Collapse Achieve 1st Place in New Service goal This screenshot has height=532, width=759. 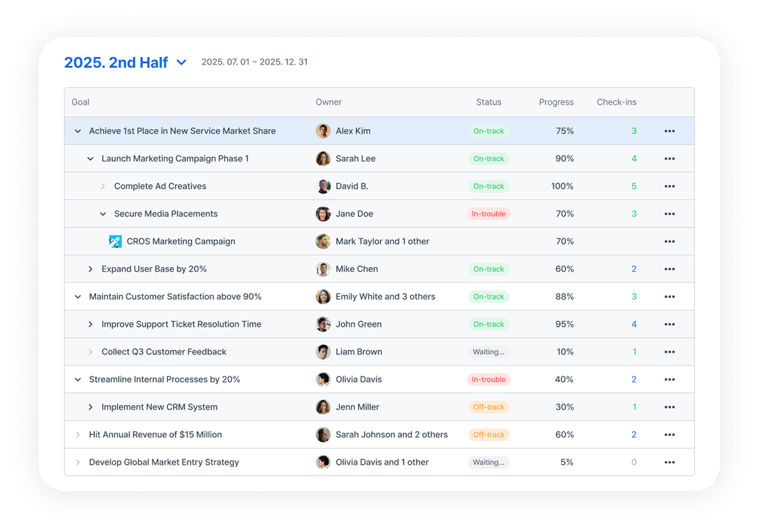point(78,131)
